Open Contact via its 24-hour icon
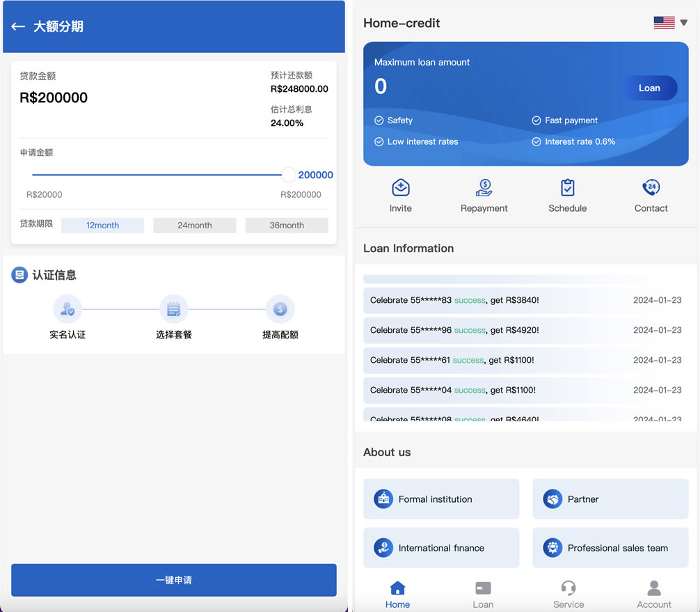The height and width of the screenshot is (612, 700). pyautogui.click(x=651, y=189)
